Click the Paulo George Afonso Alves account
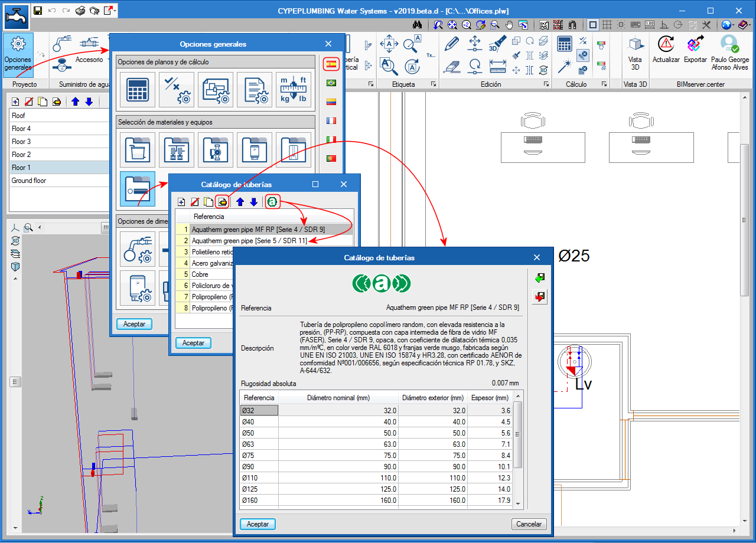The image size is (756, 543). click(729, 53)
